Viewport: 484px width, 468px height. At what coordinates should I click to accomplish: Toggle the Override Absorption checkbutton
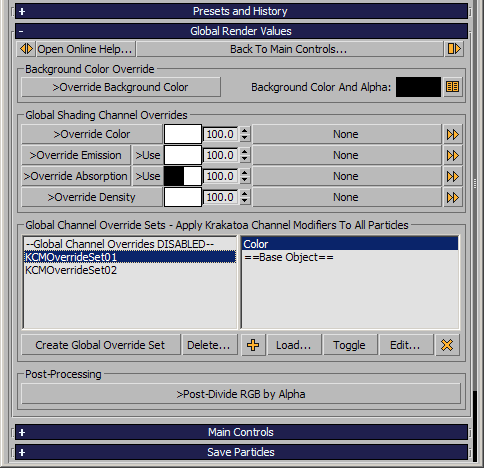coord(76,176)
